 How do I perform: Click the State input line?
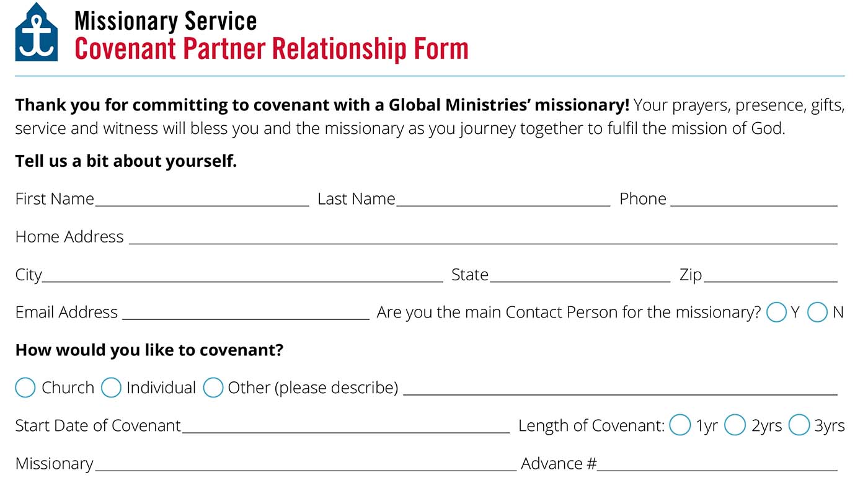(x=580, y=275)
